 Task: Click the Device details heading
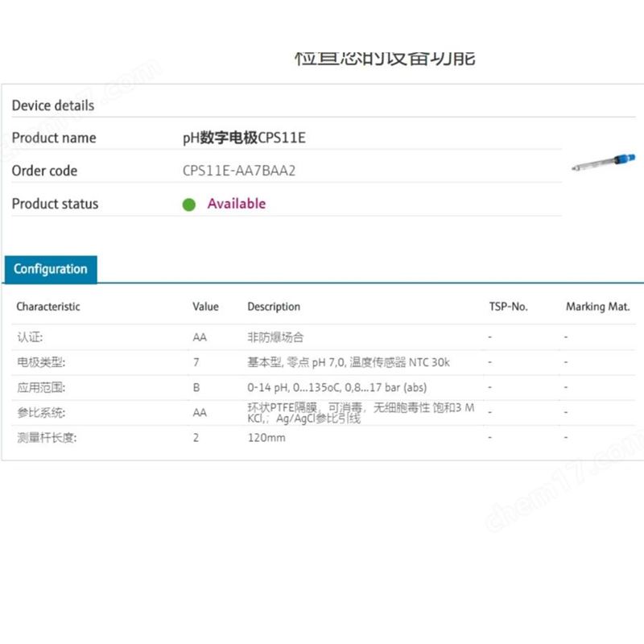tap(53, 105)
